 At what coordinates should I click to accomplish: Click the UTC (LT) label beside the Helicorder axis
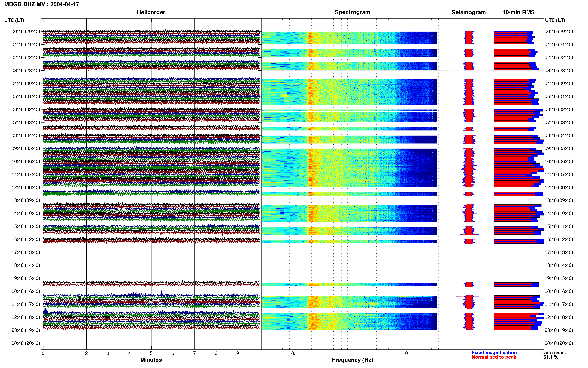coord(14,20)
